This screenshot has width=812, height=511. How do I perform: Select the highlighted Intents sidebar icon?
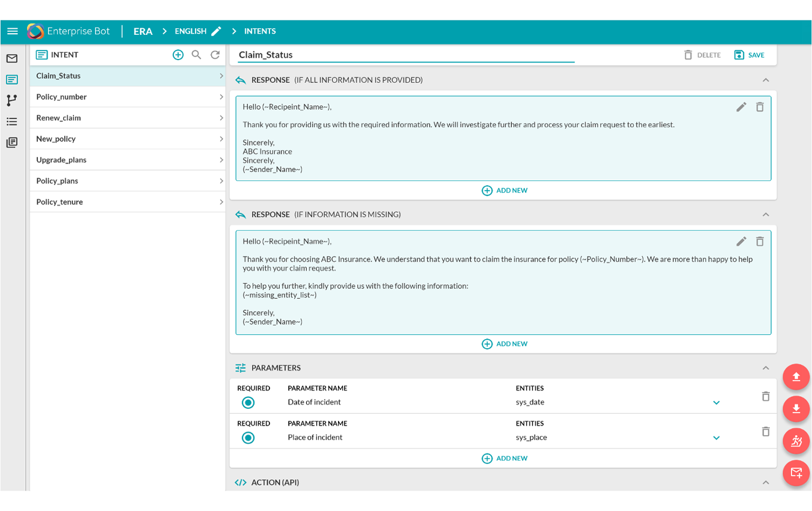click(12, 79)
